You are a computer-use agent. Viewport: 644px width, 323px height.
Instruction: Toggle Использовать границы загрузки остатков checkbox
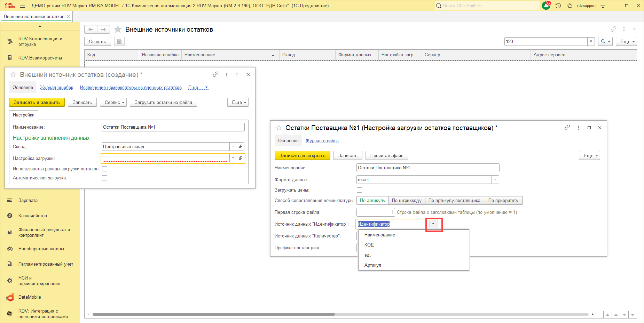click(x=104, y=169)
